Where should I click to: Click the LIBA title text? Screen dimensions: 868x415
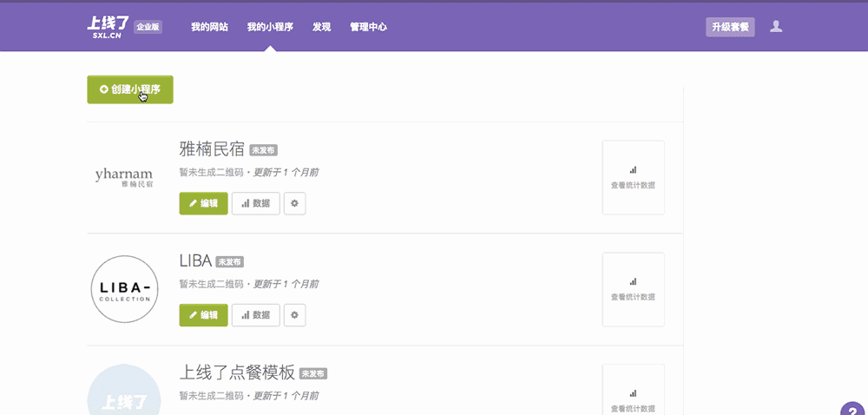[x=195, y=261]
